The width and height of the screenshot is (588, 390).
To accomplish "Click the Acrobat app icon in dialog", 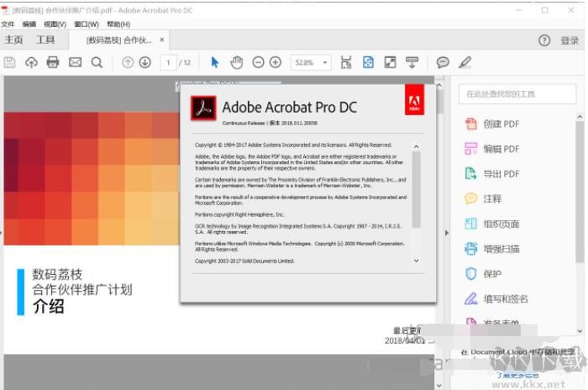I will pyautogui.click(x=203, y=108).
